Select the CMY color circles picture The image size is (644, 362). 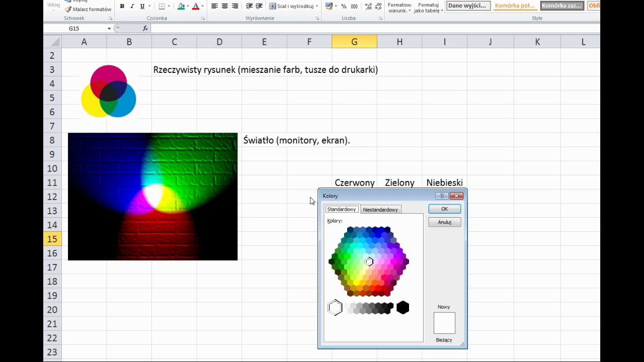point(109,91)
